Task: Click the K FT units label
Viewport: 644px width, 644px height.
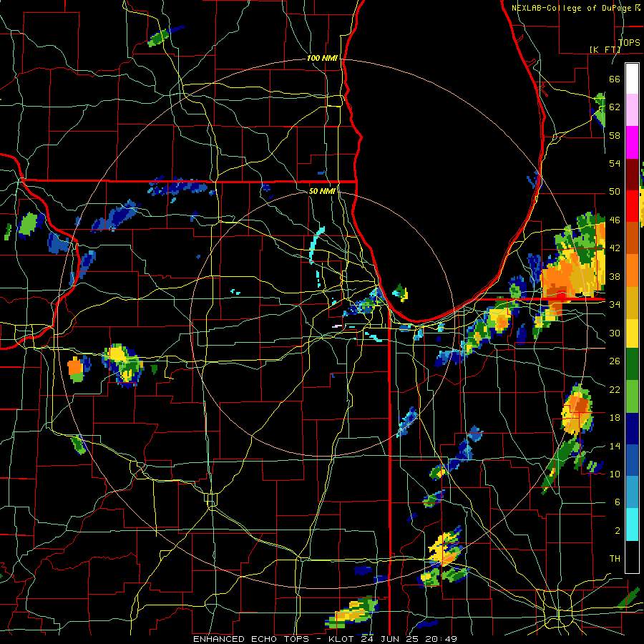Action: click(x=605, y=49)
